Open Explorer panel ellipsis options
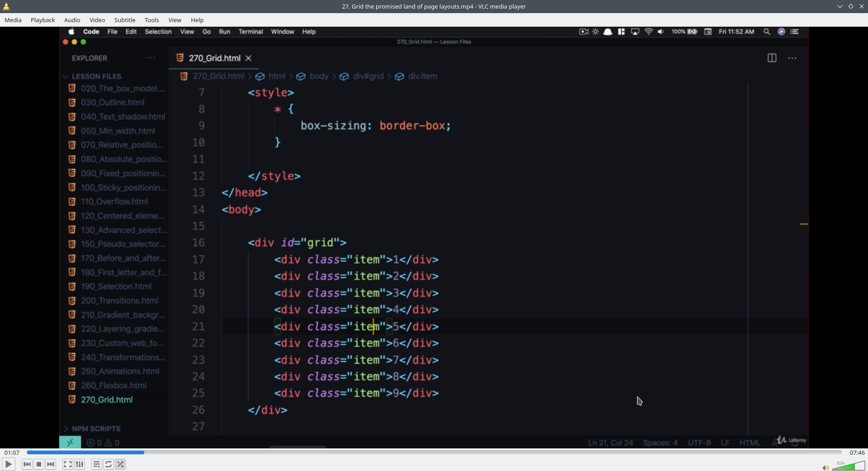Viewport: 868px width, 471px height. coord(151,58)
